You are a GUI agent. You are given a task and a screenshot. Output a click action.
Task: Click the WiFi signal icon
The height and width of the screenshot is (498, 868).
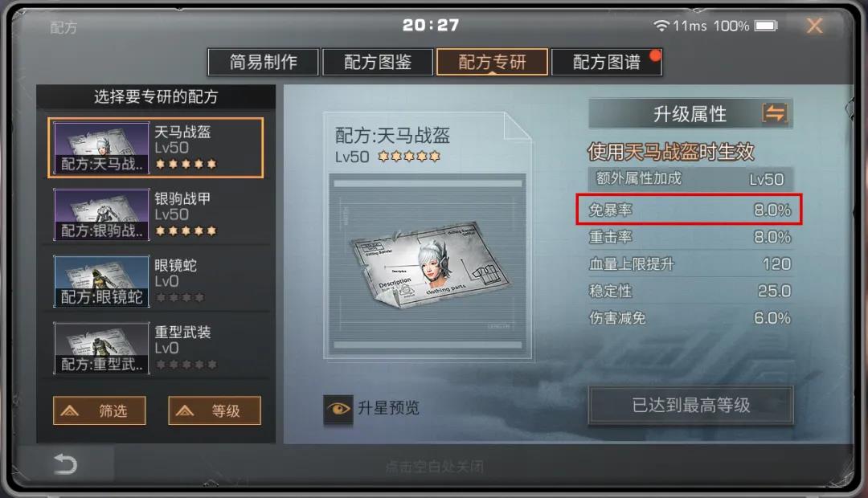click(x=661, y=26)
